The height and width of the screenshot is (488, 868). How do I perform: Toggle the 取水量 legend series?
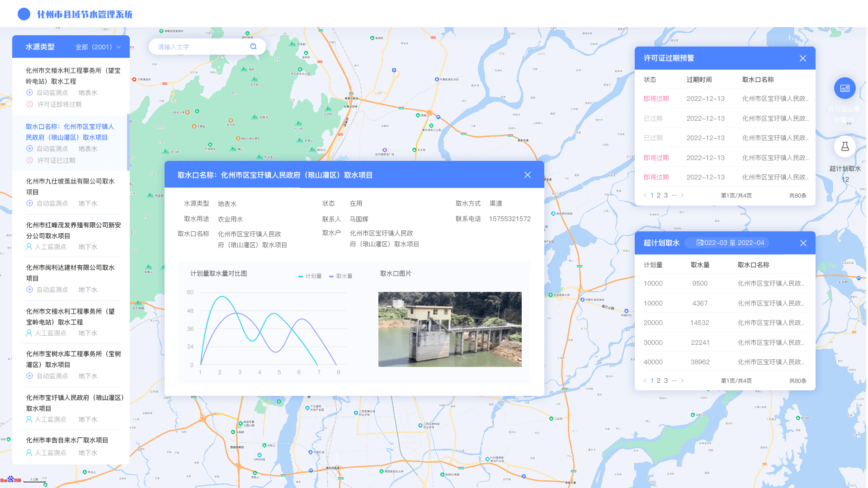[x=341, y=276]
